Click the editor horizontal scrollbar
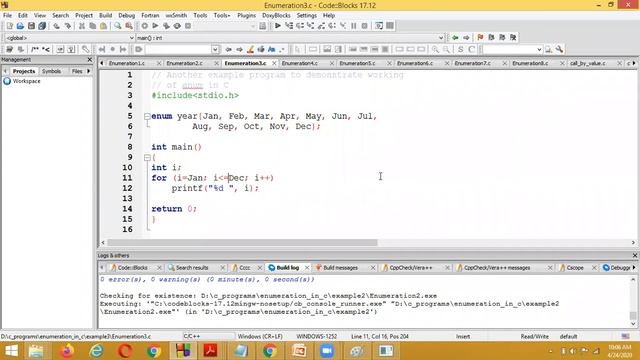This screenshot has width=640, height=360. point(242,242)
